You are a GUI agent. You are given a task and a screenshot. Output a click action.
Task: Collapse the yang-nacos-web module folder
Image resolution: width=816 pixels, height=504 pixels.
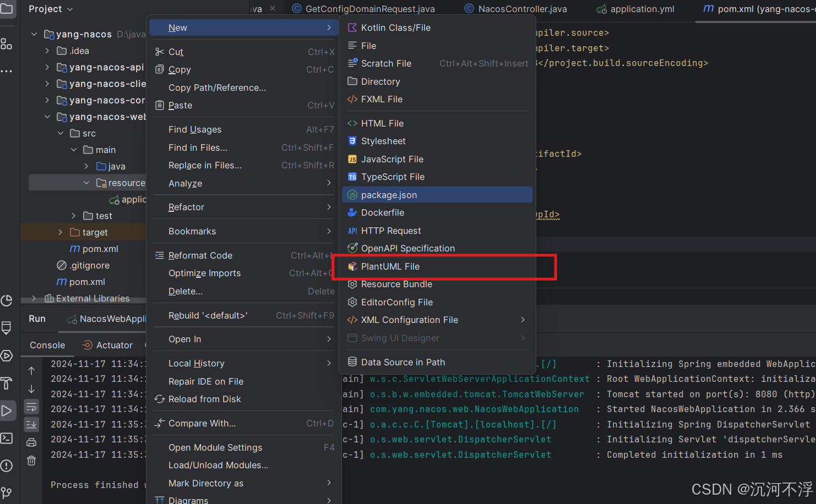[47, 117]
